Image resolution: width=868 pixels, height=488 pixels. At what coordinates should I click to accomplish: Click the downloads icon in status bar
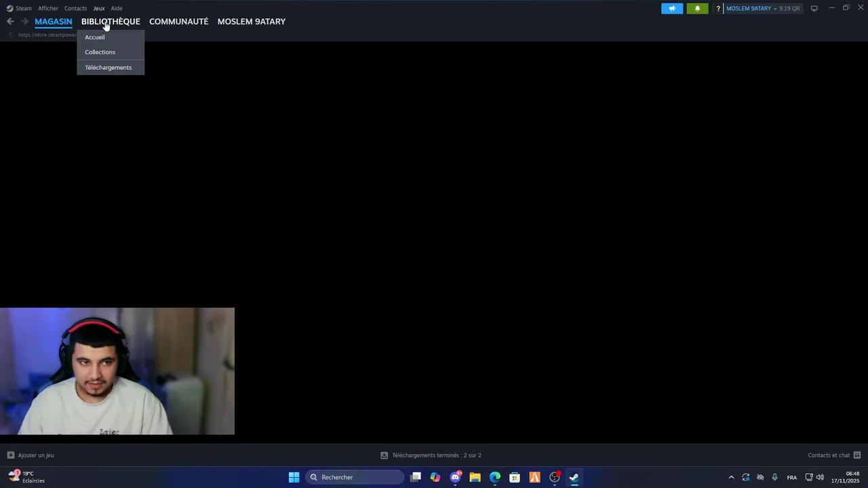tap(384, 455)
